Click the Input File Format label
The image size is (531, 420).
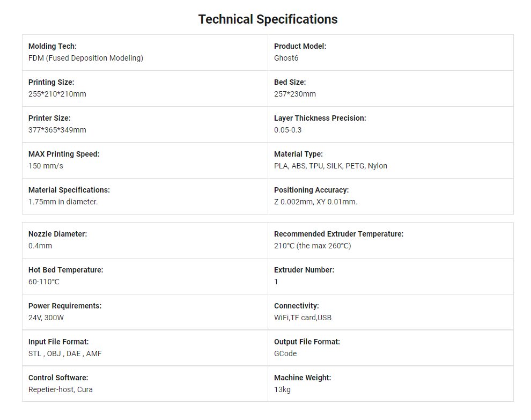[x=58, y=342]
